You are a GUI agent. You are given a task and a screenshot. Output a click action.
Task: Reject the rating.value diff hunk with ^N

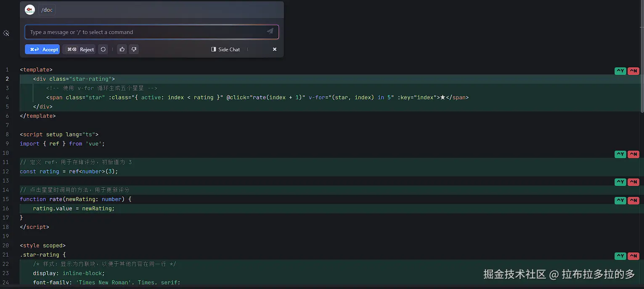[633, 201]
